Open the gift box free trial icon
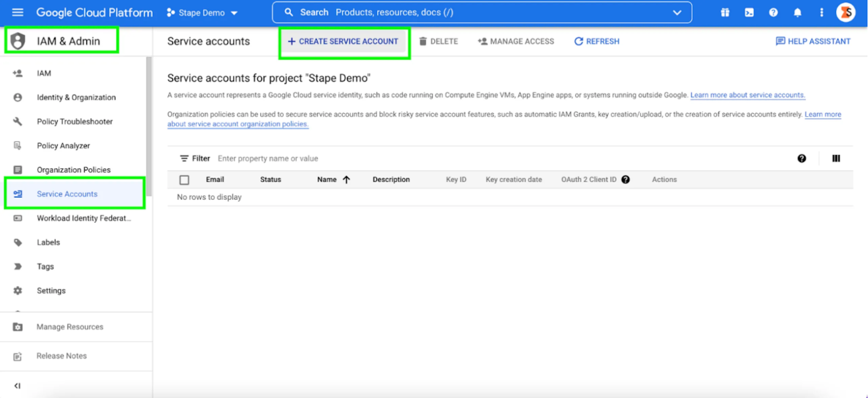The image size is (868, 398). click(725, 12)
